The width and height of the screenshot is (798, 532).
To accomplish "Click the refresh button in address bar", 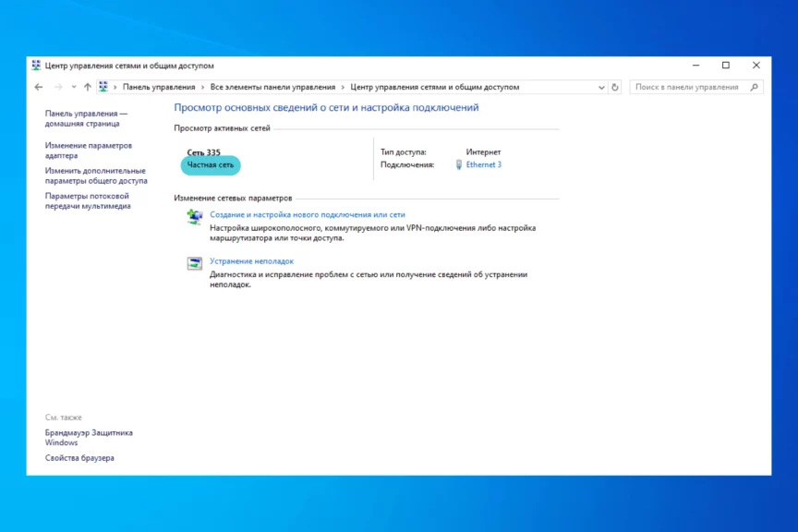I will [x=615, y=87].
